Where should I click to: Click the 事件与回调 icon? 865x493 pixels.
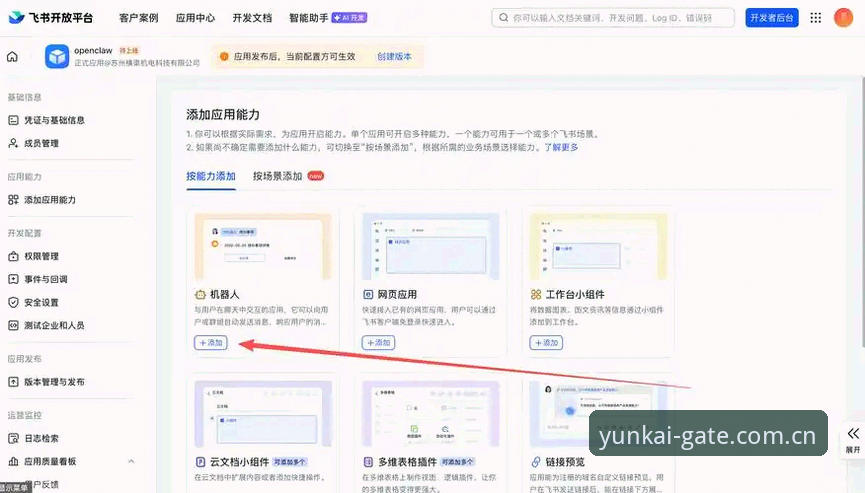pyautogui.click(x=13, y=279)
